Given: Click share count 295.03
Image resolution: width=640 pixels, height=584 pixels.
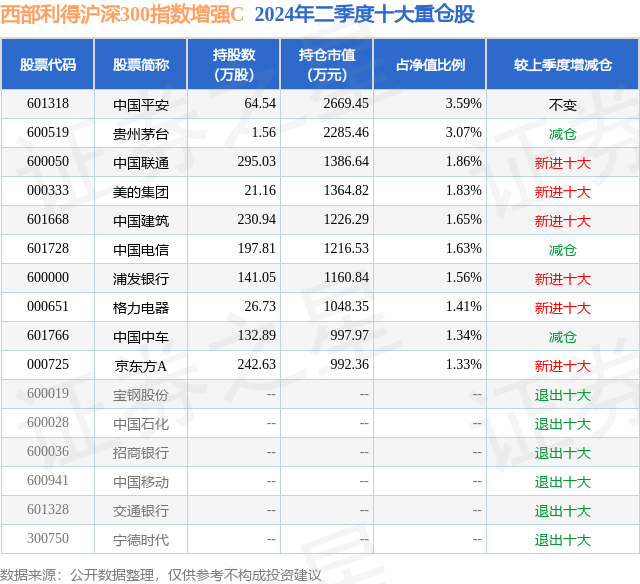Looking at the screenshot, I should click(257, 162).
